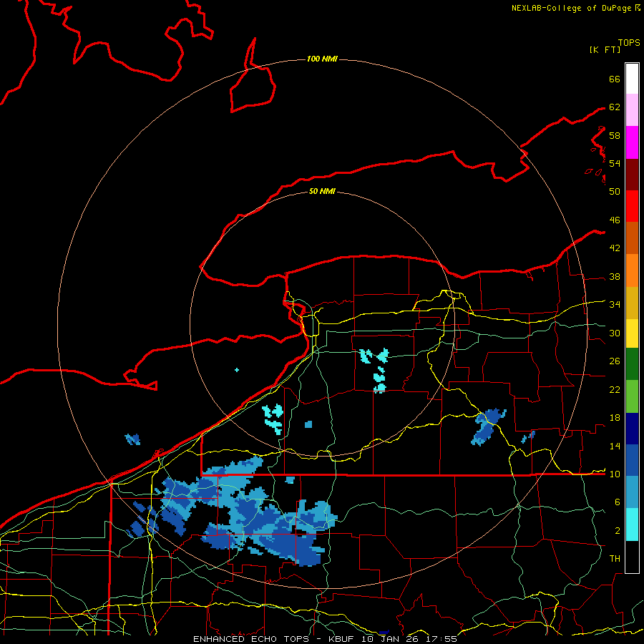Image resolution: width=644 pixels, height=644 pixels.
Task: Click the "TOPS" legend heading
Action: tap(629, 43)
